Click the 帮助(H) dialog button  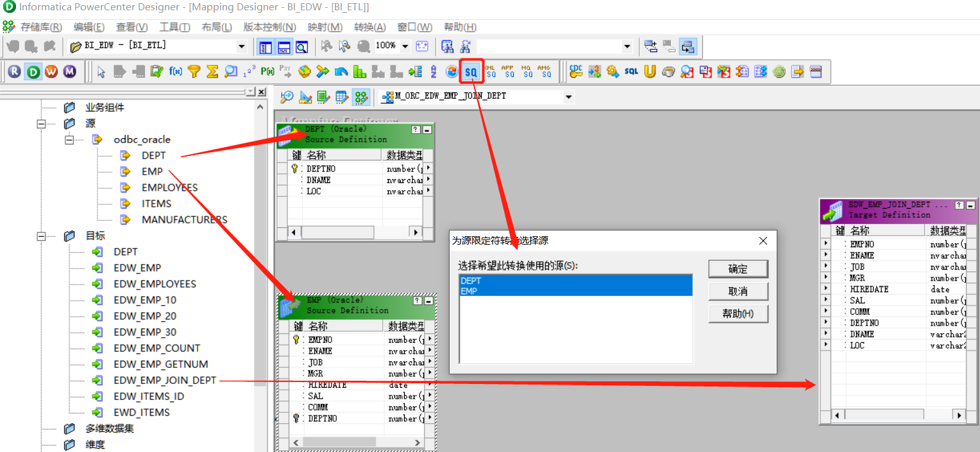pyautogui.click(x=738, y=313)
